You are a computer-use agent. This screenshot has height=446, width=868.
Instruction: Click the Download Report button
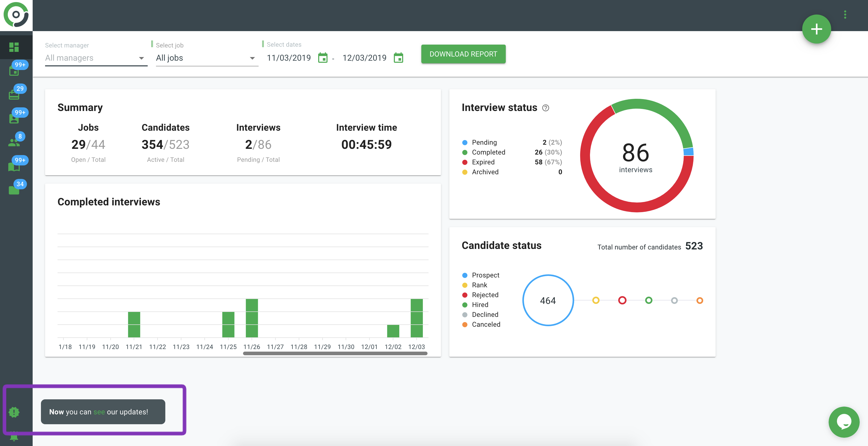pos(463,54)
